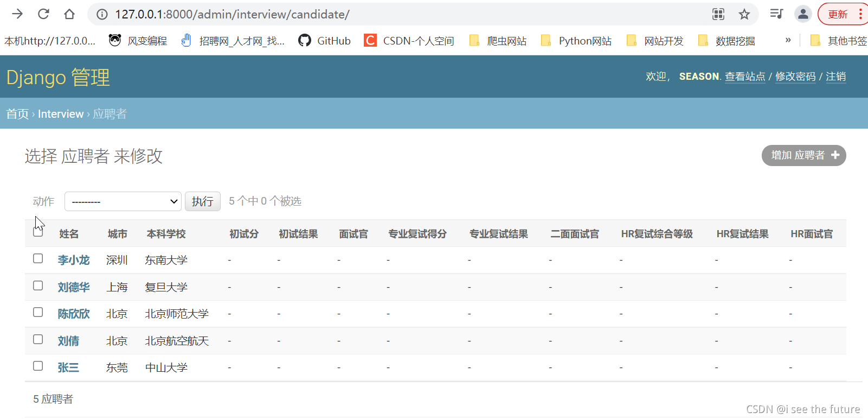Sort by 城市 column header

click(x=118, y=234)
